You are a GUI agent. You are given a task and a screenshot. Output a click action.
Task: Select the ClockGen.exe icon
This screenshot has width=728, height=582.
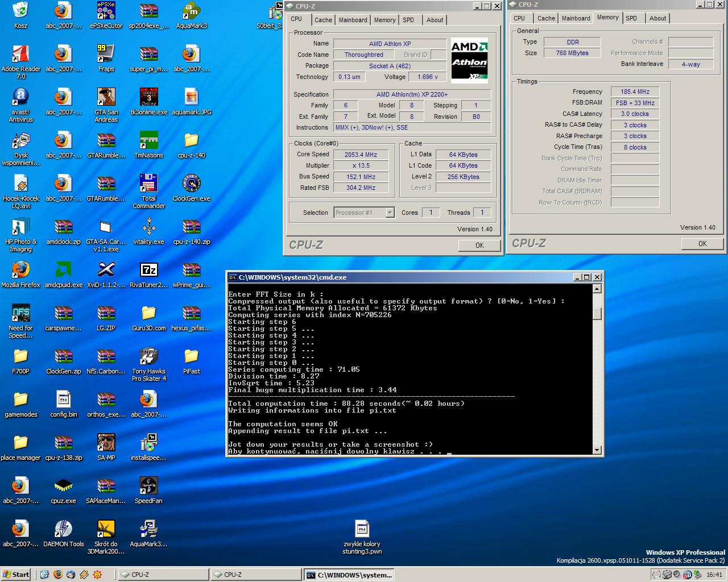pos(191,183)
